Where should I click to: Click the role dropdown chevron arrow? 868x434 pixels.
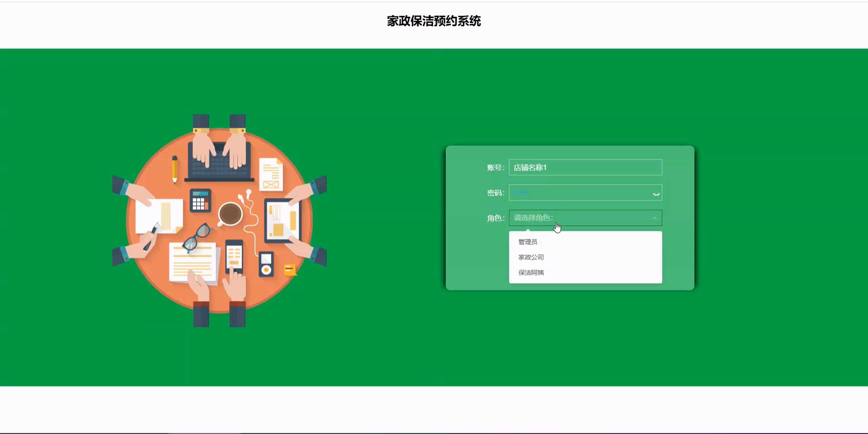pyautogui.click(x=654, y=218)
